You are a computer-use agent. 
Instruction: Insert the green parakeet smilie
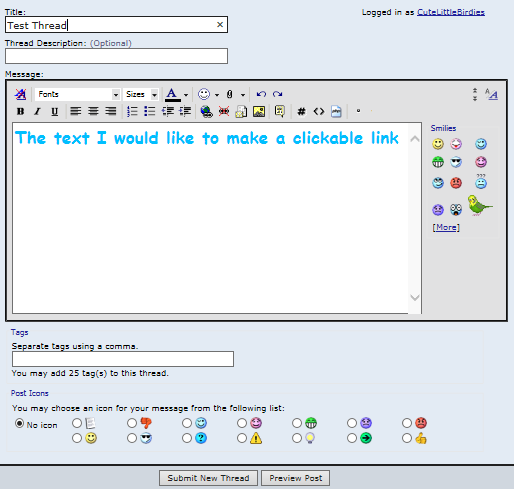tap(480, 206)
